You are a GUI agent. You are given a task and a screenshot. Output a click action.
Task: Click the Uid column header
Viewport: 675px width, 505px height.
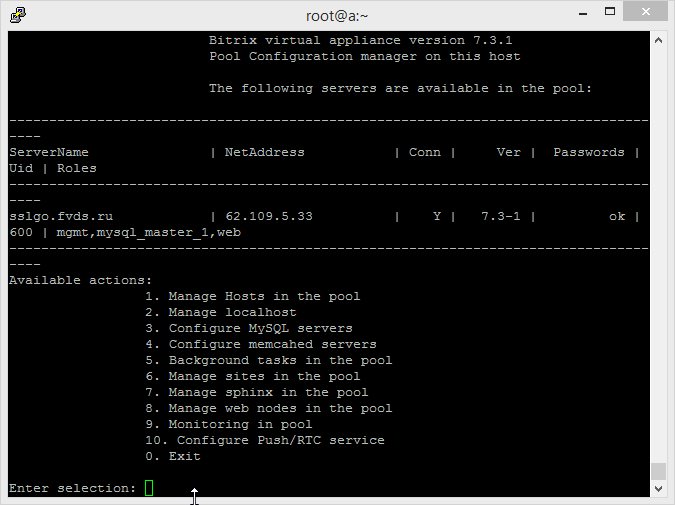tap(21, 168)
